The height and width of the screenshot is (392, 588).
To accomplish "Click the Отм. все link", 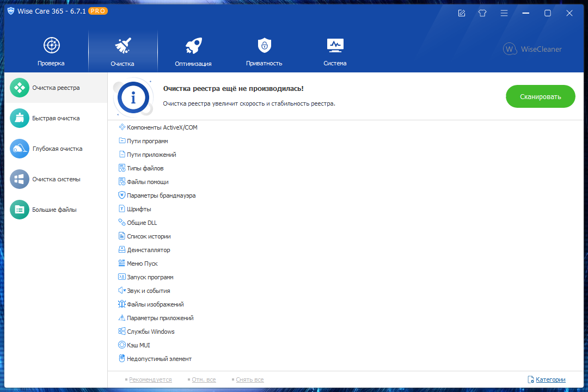I will tap(204, 379).
